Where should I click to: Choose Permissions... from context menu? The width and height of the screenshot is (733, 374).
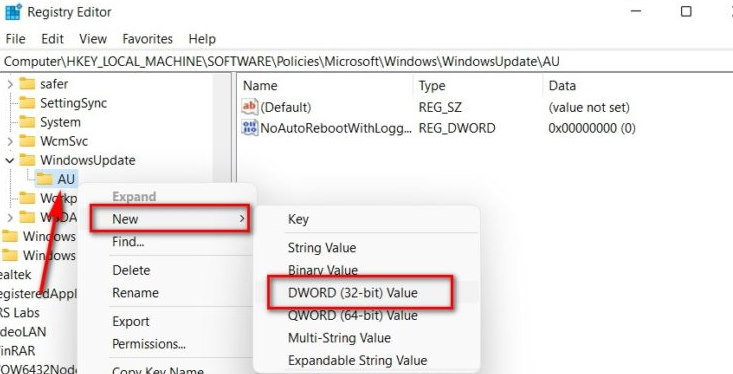coord(149,344)
